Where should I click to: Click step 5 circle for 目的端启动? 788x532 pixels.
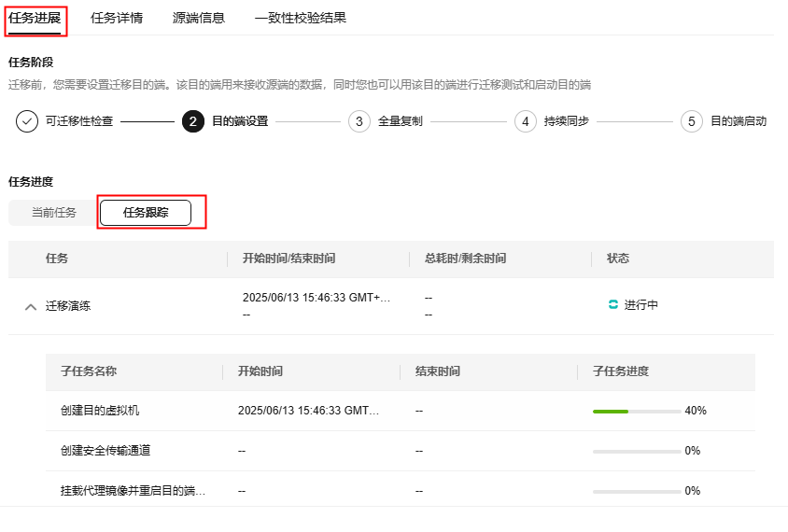click(x=692, y=121)
